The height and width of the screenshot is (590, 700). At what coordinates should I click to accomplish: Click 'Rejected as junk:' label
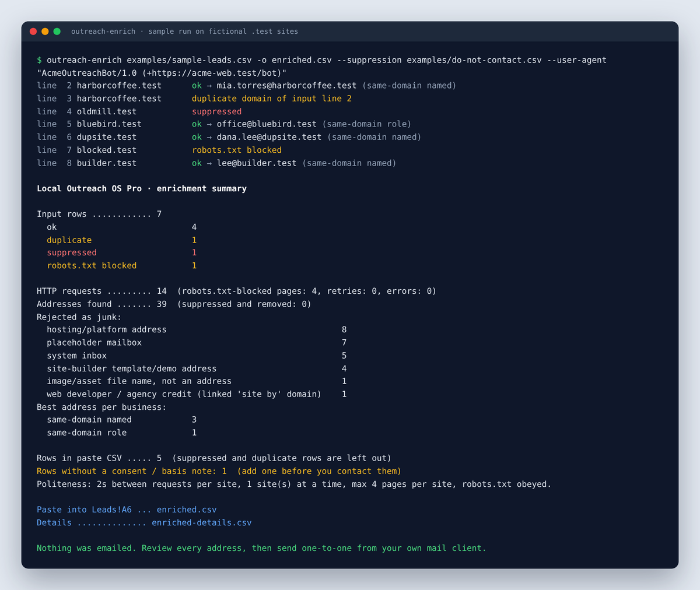pos(79,317)
